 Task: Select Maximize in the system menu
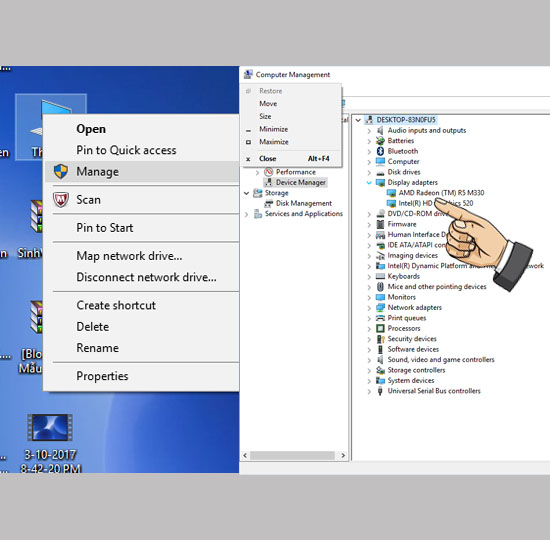click(x=274, y=142)
